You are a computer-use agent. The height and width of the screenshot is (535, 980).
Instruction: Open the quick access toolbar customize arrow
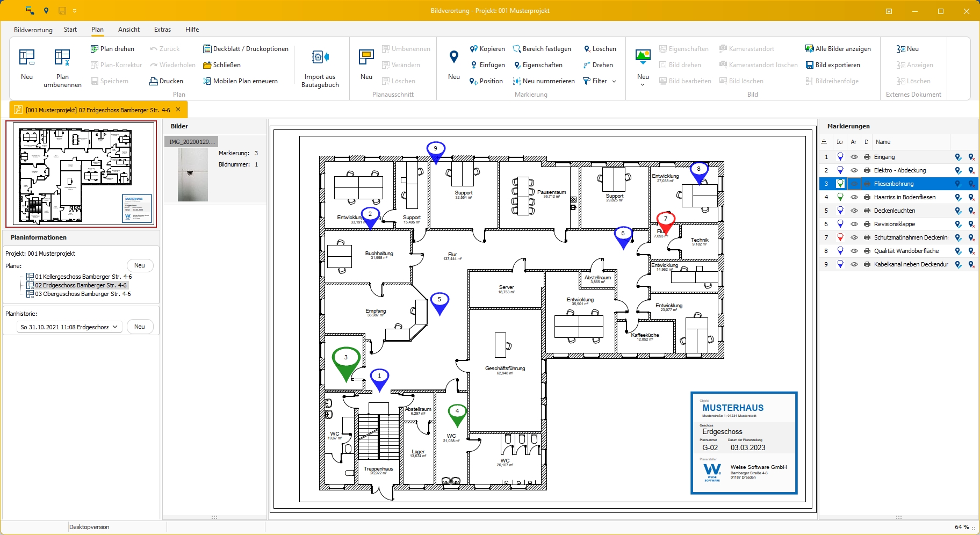75,11
